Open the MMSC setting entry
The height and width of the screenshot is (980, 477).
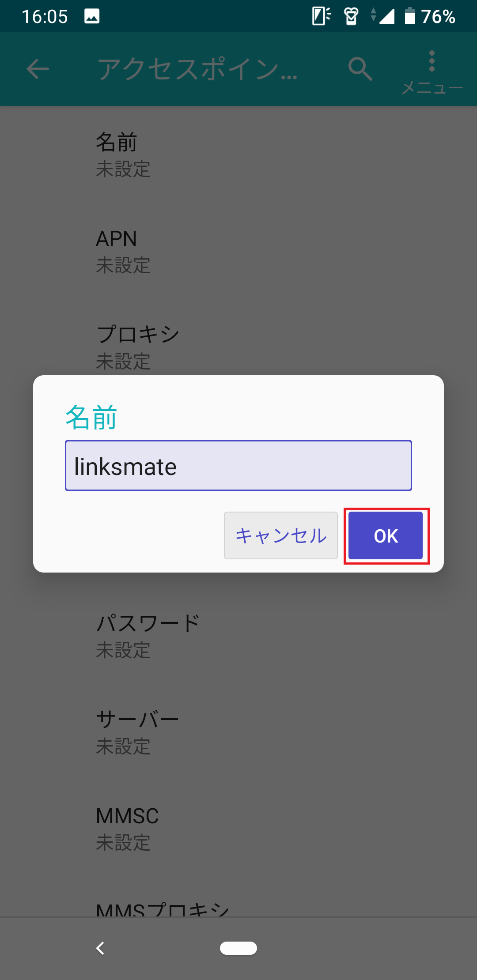pos(238,829)
